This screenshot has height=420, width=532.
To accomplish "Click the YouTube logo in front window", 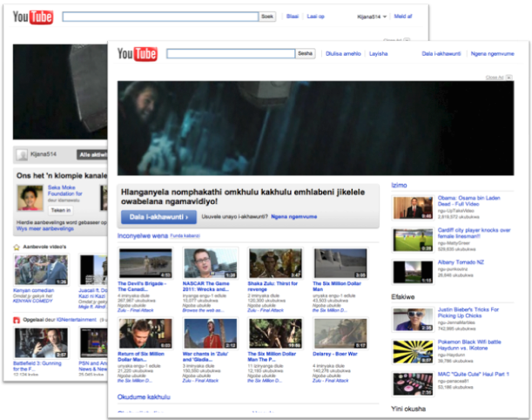I will click(x=138, y=54).
